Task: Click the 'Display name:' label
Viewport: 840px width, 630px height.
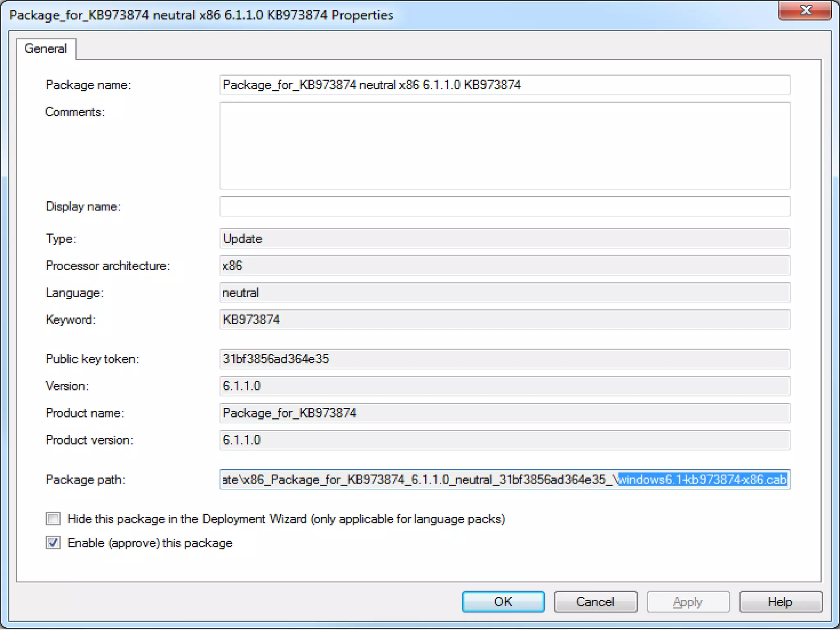Action: click(x=83, y=207)
